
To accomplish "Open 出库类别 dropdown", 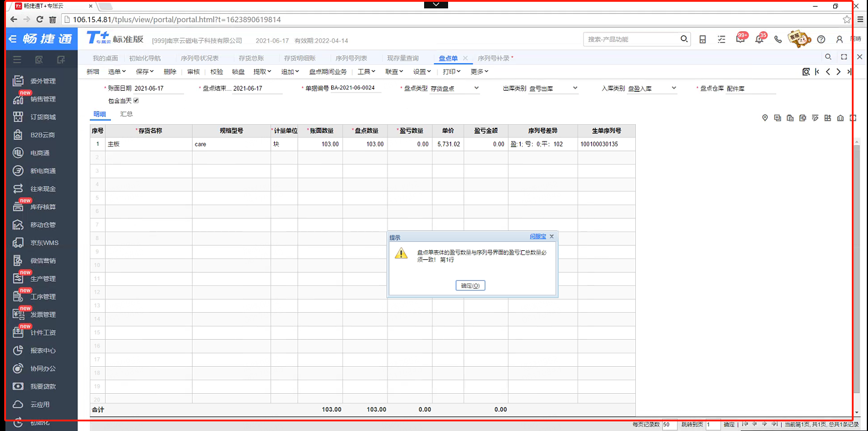I will [575, 88].
